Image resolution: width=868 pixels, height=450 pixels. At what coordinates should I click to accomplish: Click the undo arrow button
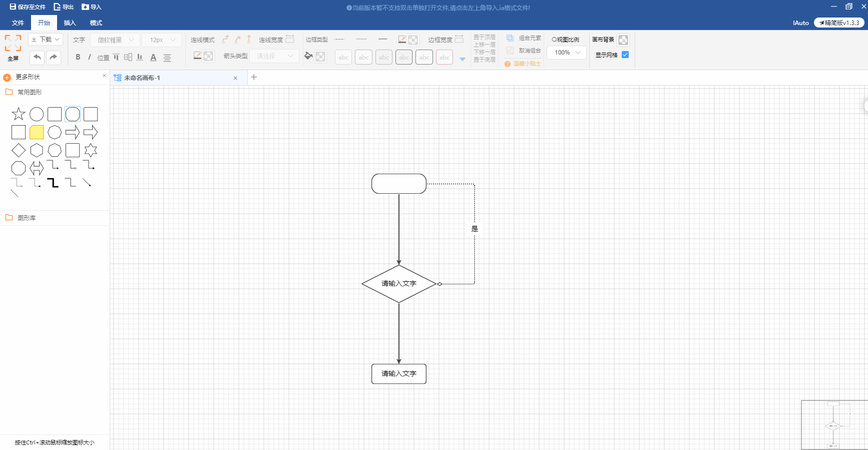point(37,58)
